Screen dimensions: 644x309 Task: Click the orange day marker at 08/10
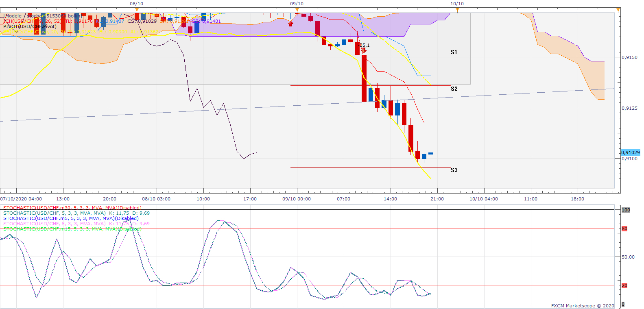(137, 9)
